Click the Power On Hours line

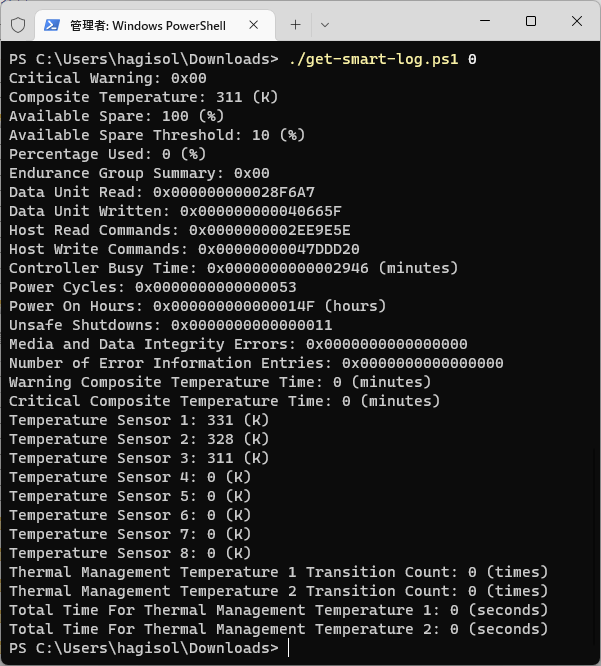198,306
